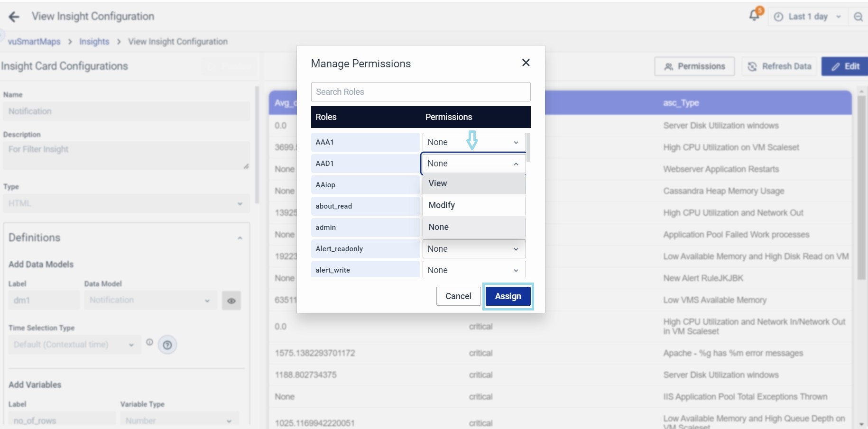Click the Edit pencil button
The height and width of the screenshot is (429, 868).
pos(845,66)
